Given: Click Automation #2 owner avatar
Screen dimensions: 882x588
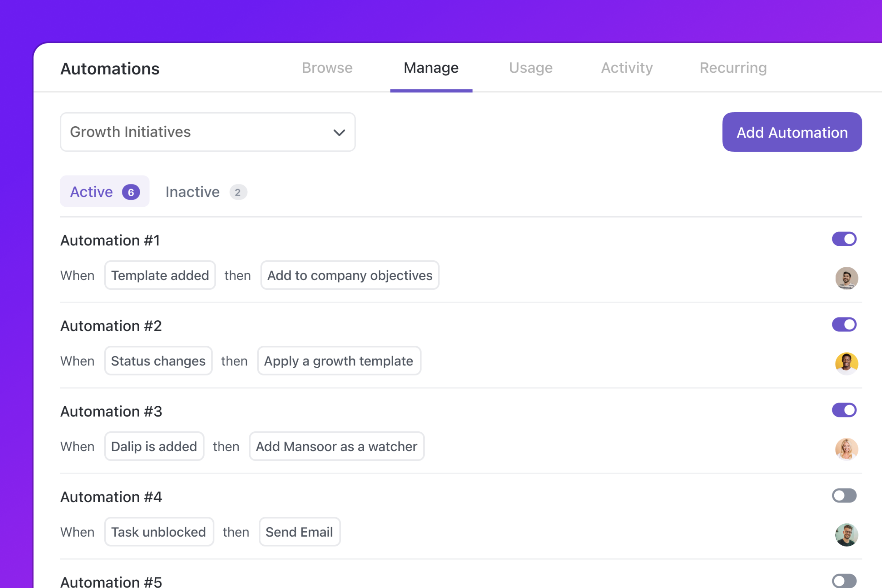Looking at the screenshot, I should (x=846, y=364).
